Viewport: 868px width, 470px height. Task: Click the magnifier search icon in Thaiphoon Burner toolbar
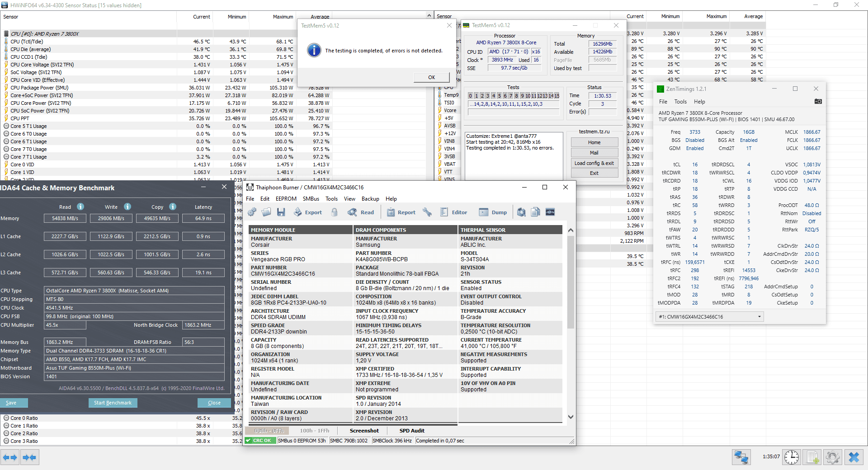pos(521,212)
